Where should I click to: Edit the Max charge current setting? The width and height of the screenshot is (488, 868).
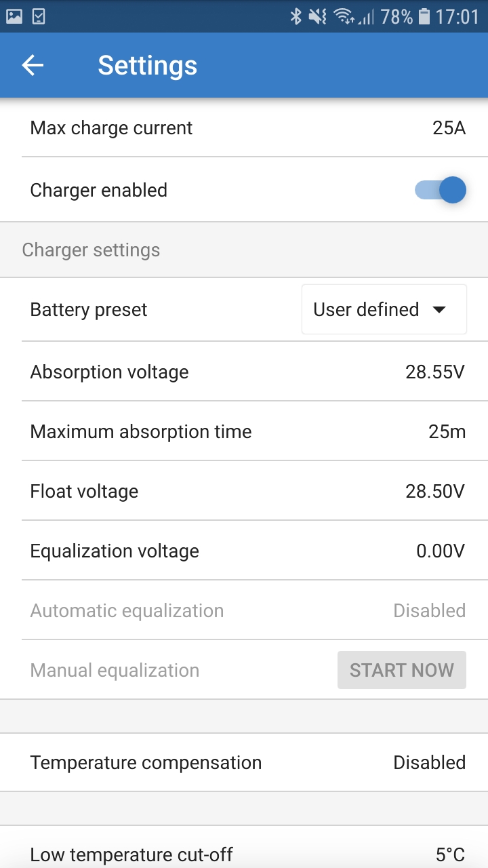click(244, 127)
